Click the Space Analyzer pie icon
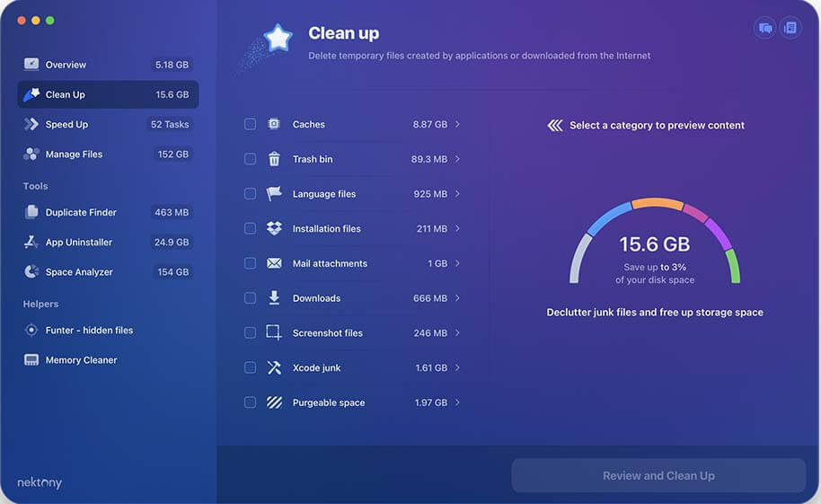The width and height of the screenshot is (821, 504). coord(31,272)
